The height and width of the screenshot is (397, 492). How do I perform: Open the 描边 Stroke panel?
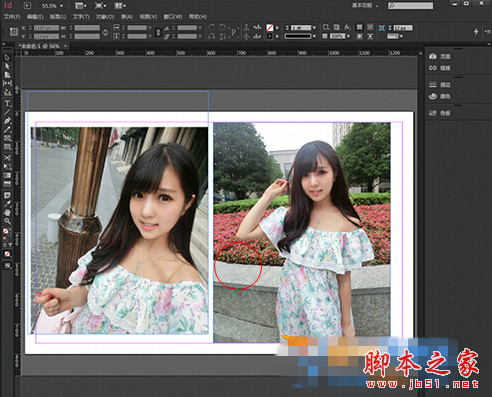click(x=440, y=85)
